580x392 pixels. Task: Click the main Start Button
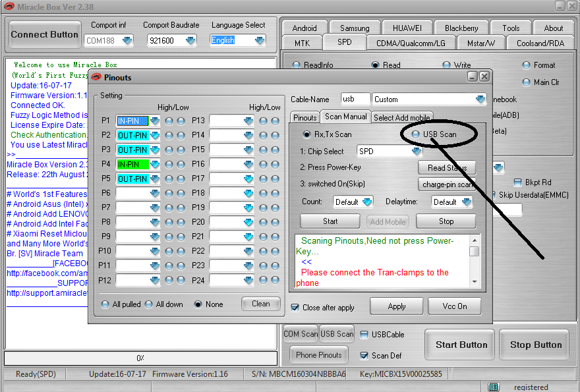pyautogui.click(x=461, y=345)
